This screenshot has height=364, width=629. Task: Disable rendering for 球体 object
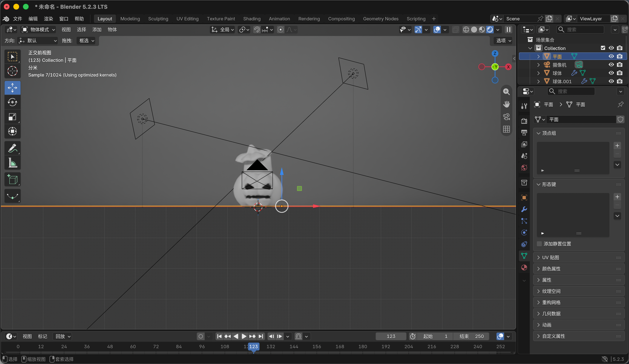(619, 73)
